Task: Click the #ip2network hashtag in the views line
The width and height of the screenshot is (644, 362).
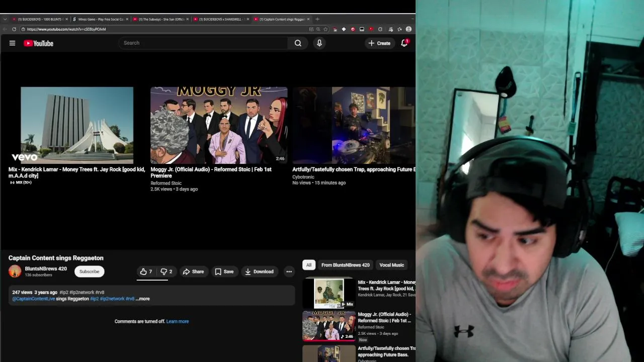Action: click(82, 292)
